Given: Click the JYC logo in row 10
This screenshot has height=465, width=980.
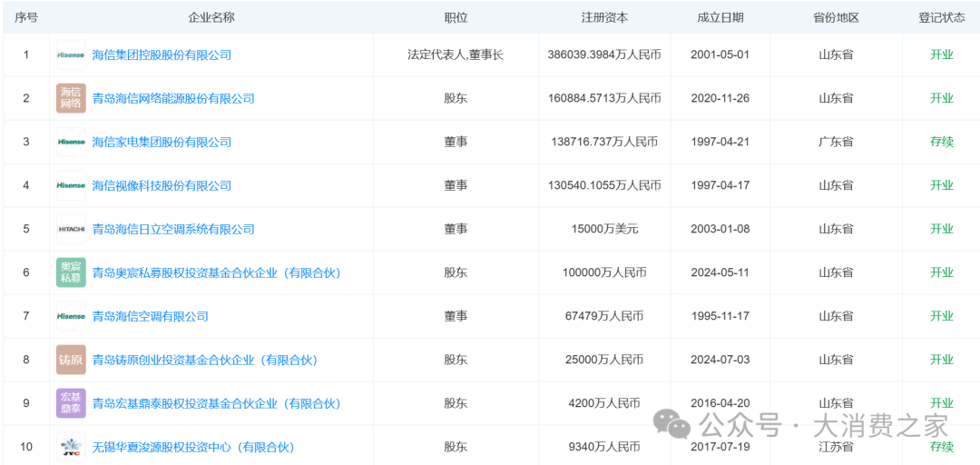Looking at the screenshot, I should coord(71,447).
